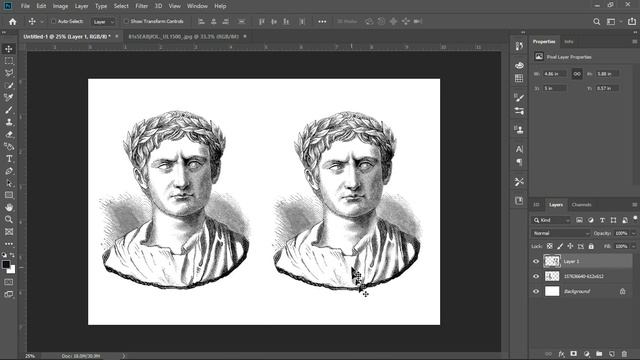
Task: Open the Opacity slider dropdown arrow
Action: tap(633, 233)
